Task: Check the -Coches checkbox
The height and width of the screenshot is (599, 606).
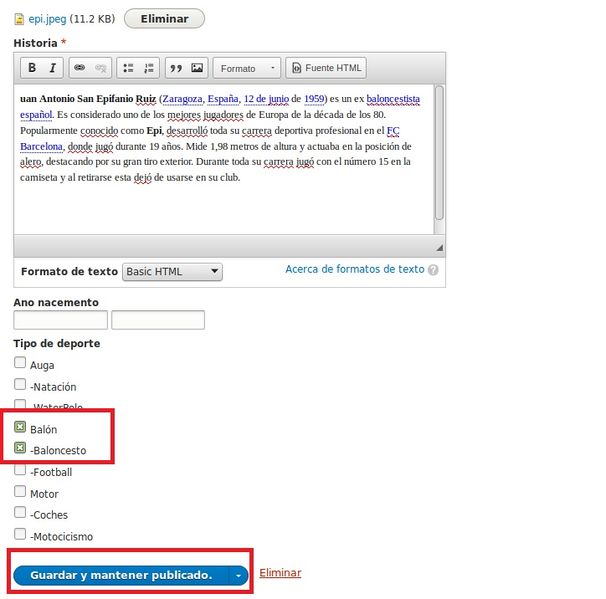Action: coord(20,512)
